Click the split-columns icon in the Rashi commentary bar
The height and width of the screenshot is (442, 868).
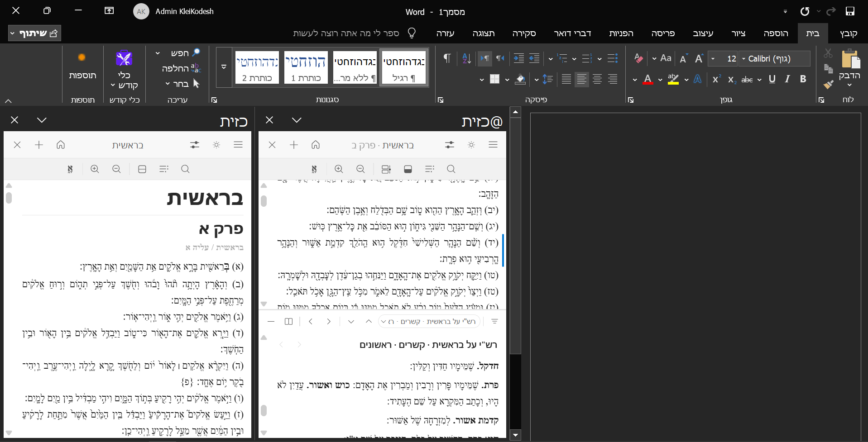[289, 321]
